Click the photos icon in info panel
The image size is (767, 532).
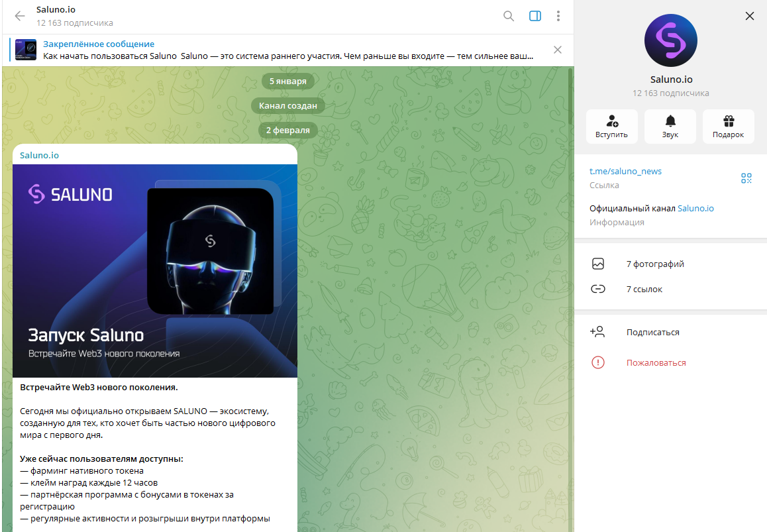pos(597,264)
